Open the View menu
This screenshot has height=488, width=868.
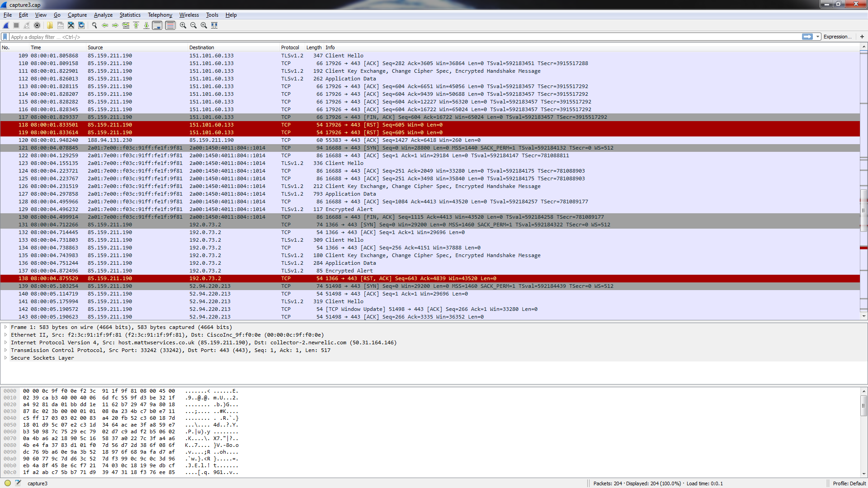(41, 15)
